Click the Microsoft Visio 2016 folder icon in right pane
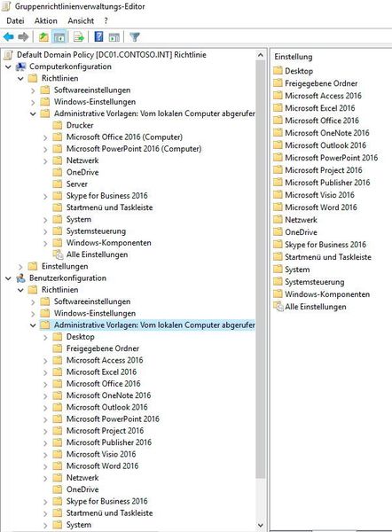The width and height of the screenshot is (392, 532). click(278, 195)
